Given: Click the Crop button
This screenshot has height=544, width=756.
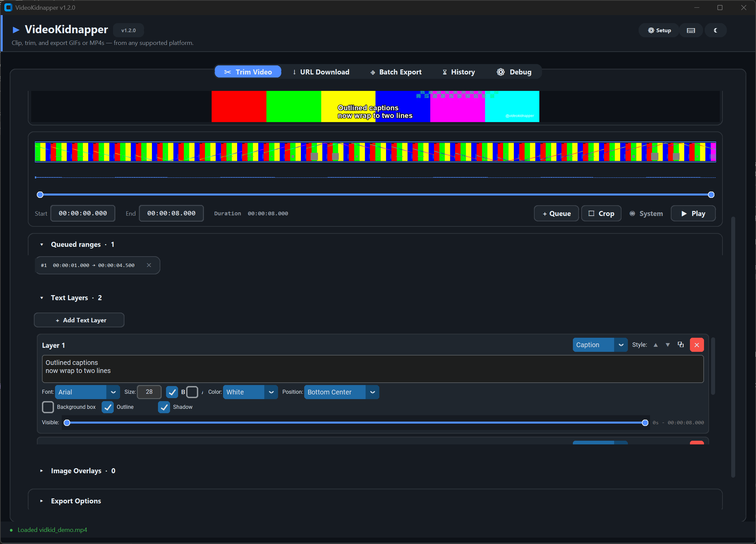Looking at the screenshot, I should [x=601, y=214].
